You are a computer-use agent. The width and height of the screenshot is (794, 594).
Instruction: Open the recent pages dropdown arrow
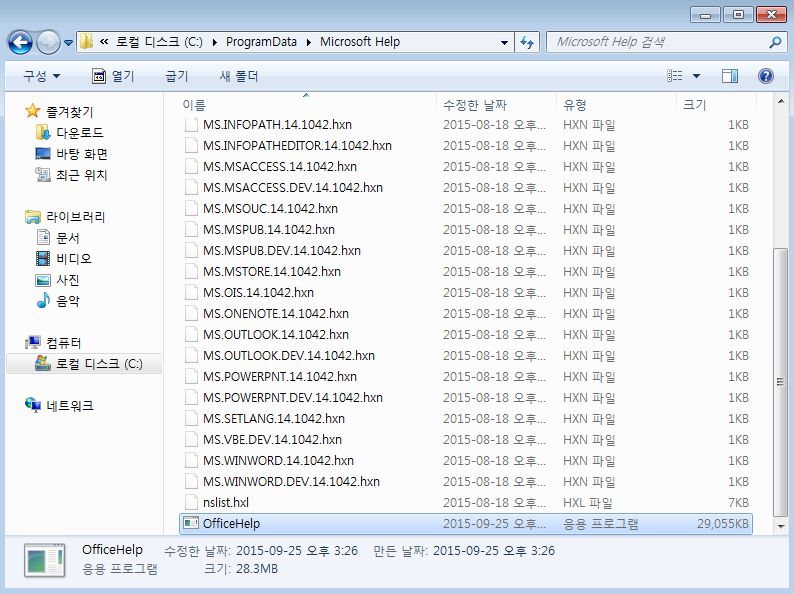tap(68, 43)
